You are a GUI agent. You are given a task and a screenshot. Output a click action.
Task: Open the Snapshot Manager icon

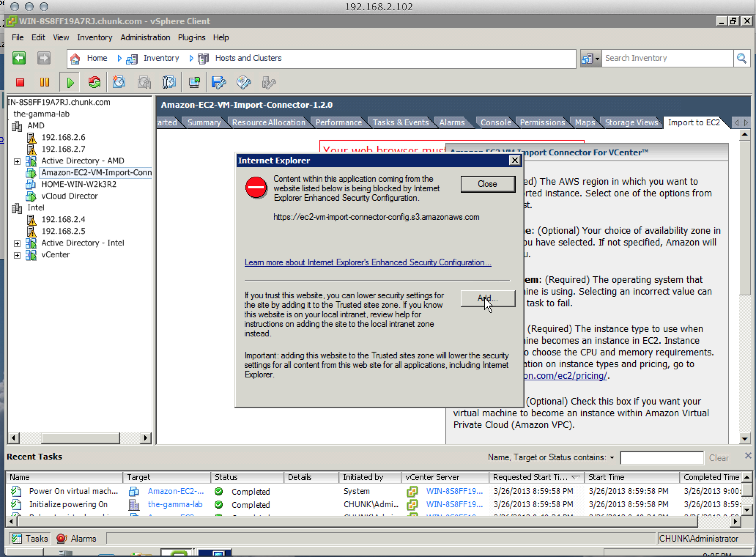point(169,82)
